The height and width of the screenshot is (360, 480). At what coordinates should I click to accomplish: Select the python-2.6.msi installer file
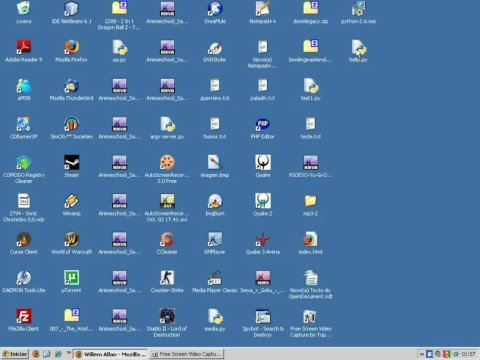[x=358, y=12]
